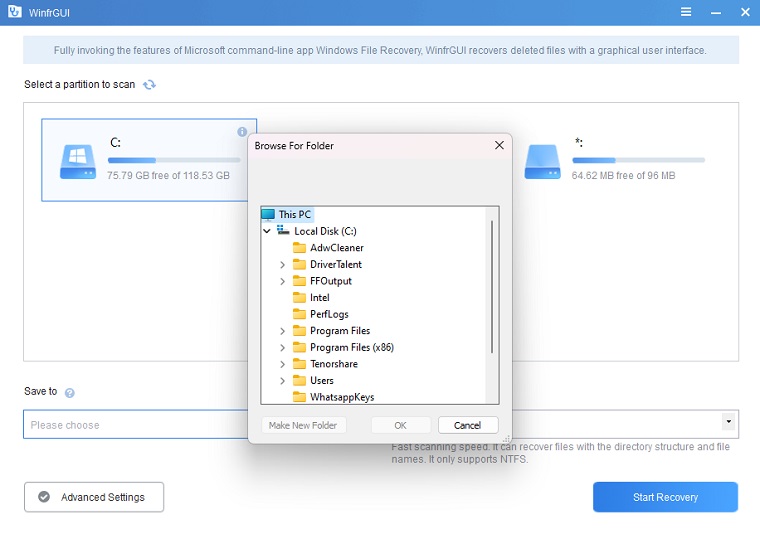
Task: Open the hamburger menu in title bar
Action: (686, 12)
